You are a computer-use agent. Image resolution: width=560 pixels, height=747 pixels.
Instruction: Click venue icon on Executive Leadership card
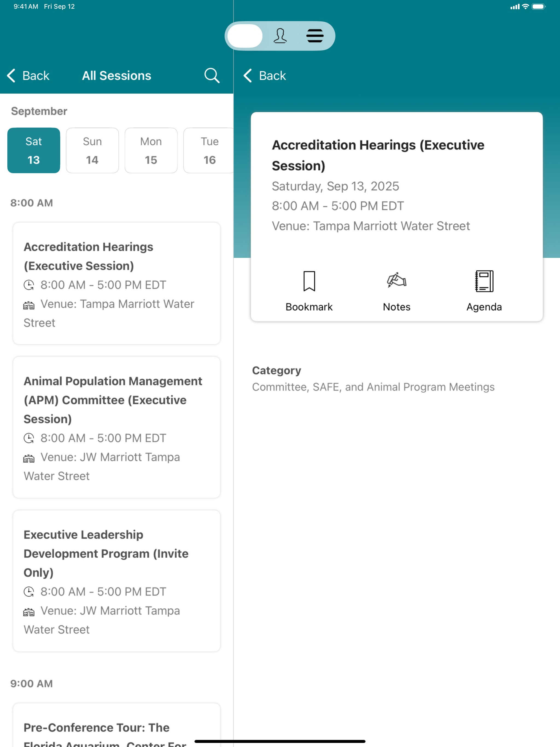[29, 612]
